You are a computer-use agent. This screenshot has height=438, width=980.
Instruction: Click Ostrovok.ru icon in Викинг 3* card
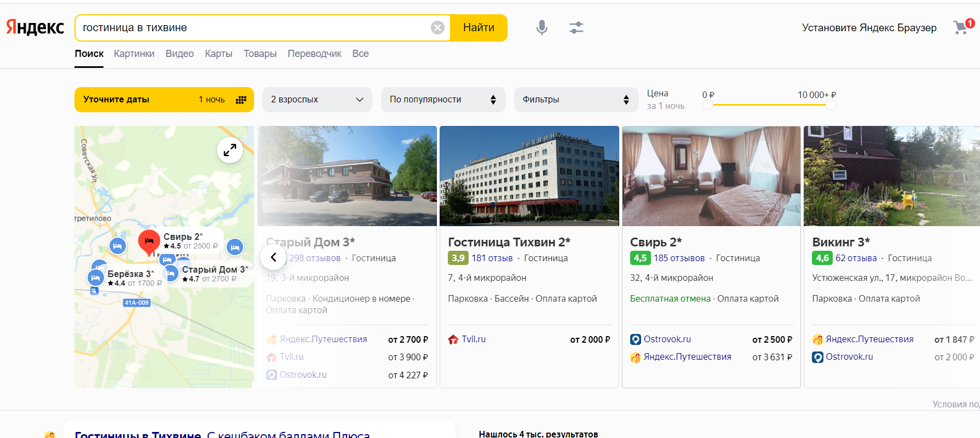point(817,357)
